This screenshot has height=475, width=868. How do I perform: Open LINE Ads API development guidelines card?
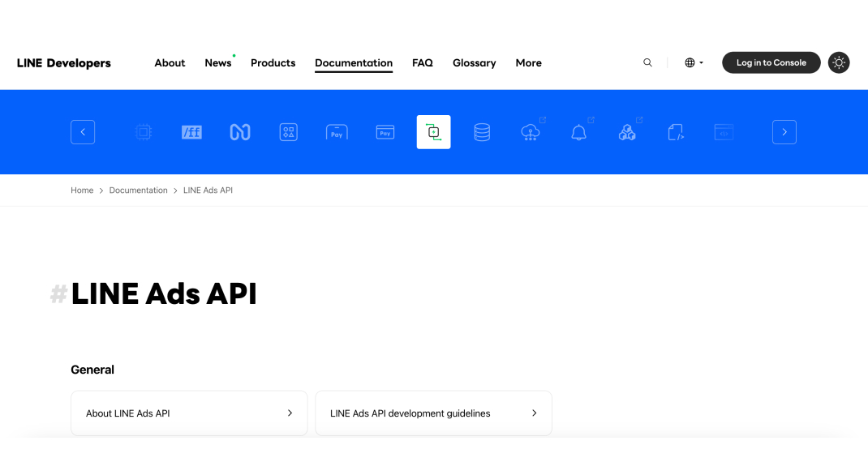click(433, 413)
